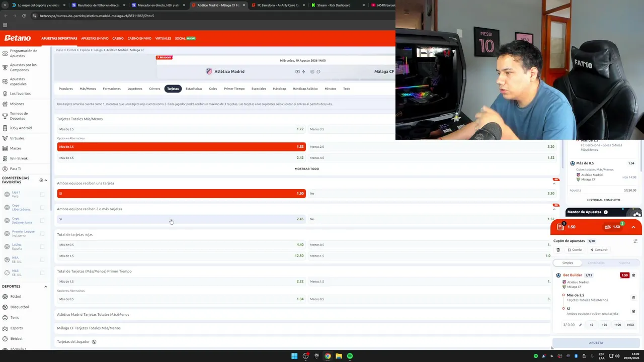
Task: Check the Copa Sudamericana competition checkbox
Action: point(42,220)
